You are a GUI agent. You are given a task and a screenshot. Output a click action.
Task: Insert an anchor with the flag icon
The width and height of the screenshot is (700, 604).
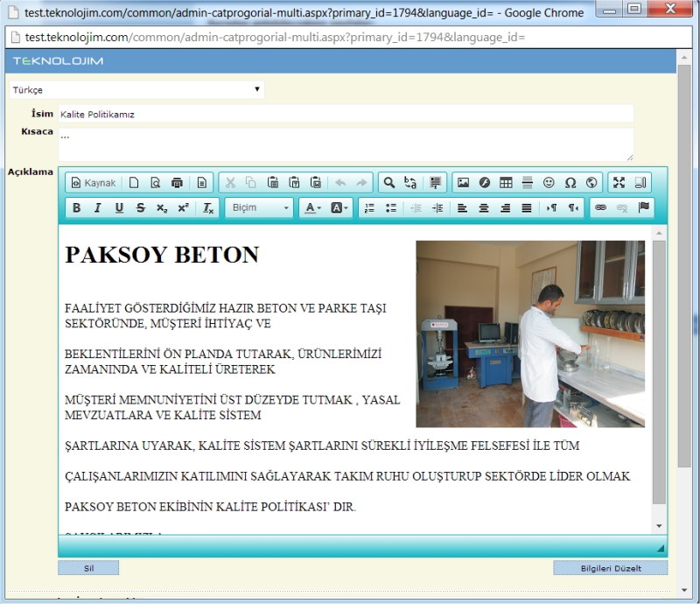coord(644,207)
